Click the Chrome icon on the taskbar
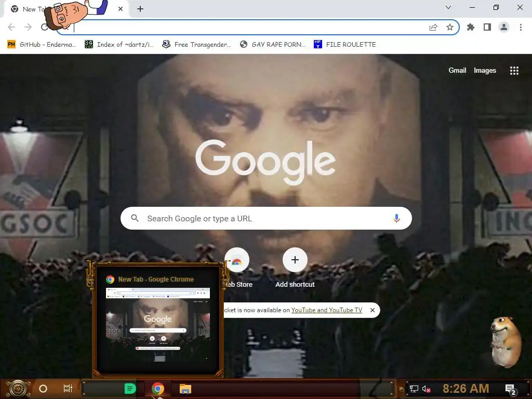532x399 pixels. [x=158, y=389]
